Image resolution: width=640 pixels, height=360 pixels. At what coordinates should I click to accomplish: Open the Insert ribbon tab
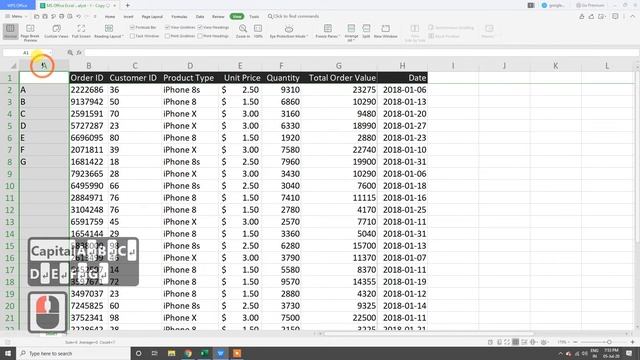(x=128, y=17)
